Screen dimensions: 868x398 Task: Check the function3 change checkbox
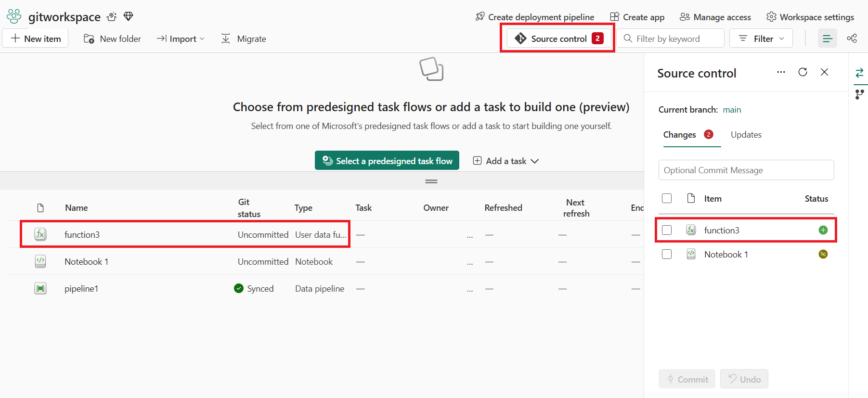coord(667,230)
